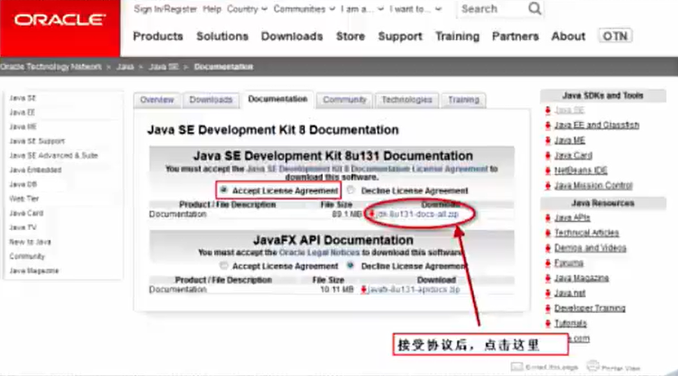Switch to the Downloads tab
The height and width of the screenshot is (376, 678).
pyautogui.click(x=211, y=100)
